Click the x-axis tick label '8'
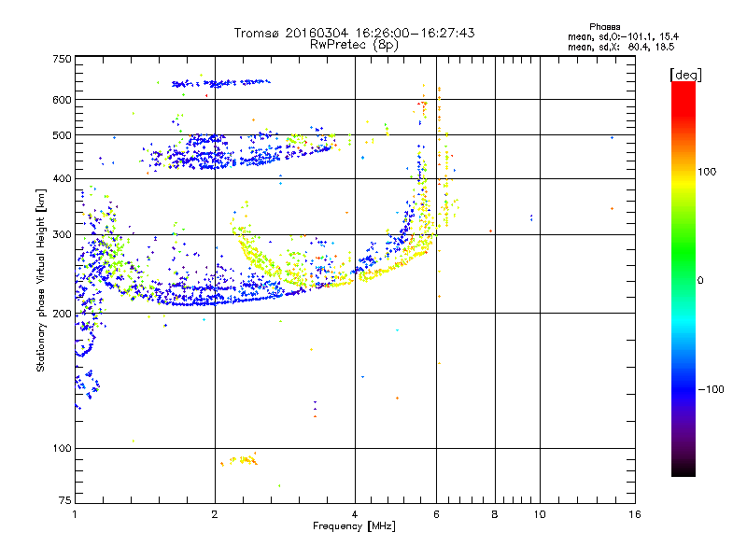 [495, 514]
